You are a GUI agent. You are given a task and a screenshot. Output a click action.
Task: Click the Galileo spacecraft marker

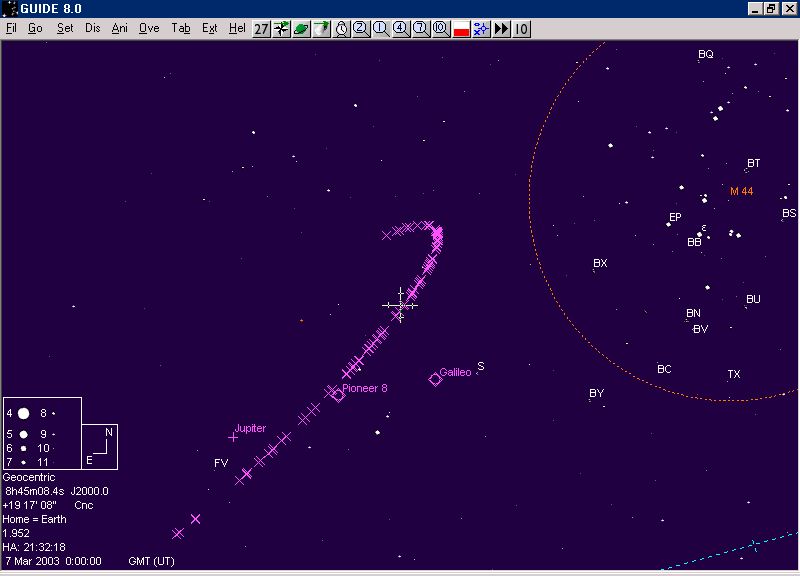click(x=435, y=379)
